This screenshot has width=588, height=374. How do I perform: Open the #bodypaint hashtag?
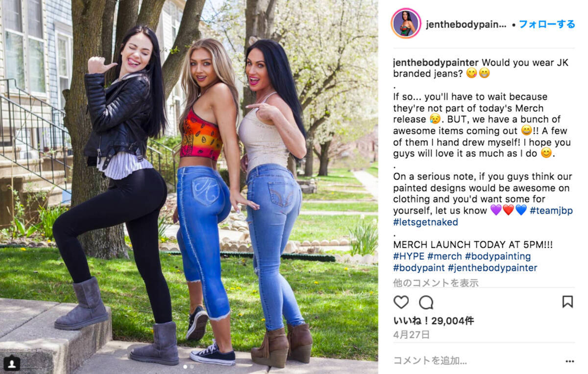(x=419, y=268)
